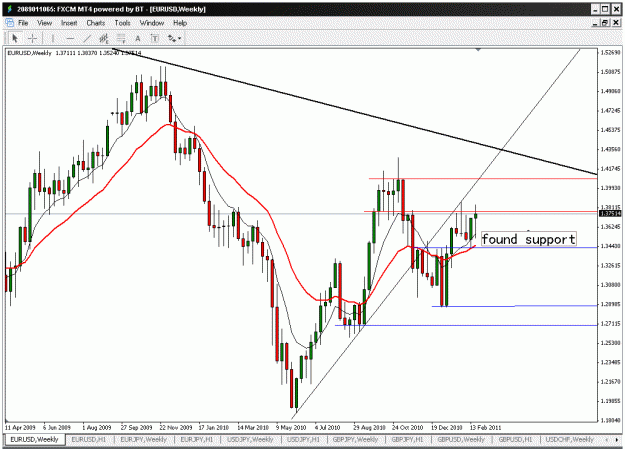Switch to the GBPJPY,H1 chart tab
This screenshot has height=449, width=625.
pos(408,439)
